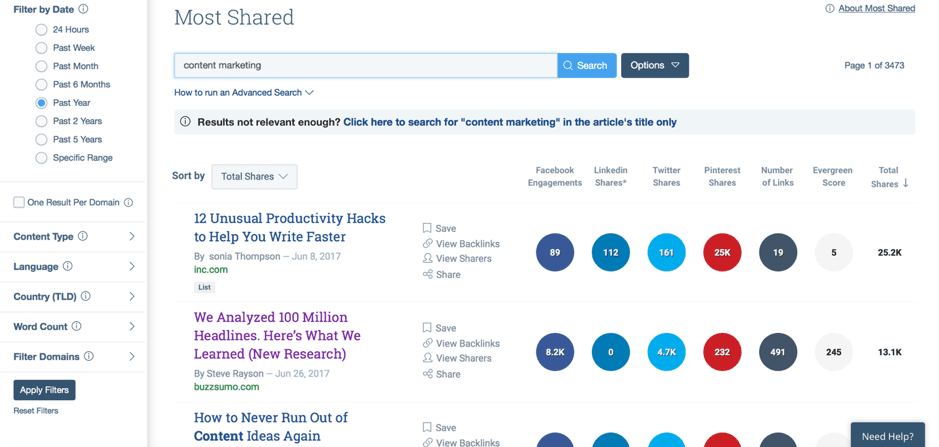Click the Evergreen Score value 245
This screenshot has width=939, height=447.
pos(834,352)
